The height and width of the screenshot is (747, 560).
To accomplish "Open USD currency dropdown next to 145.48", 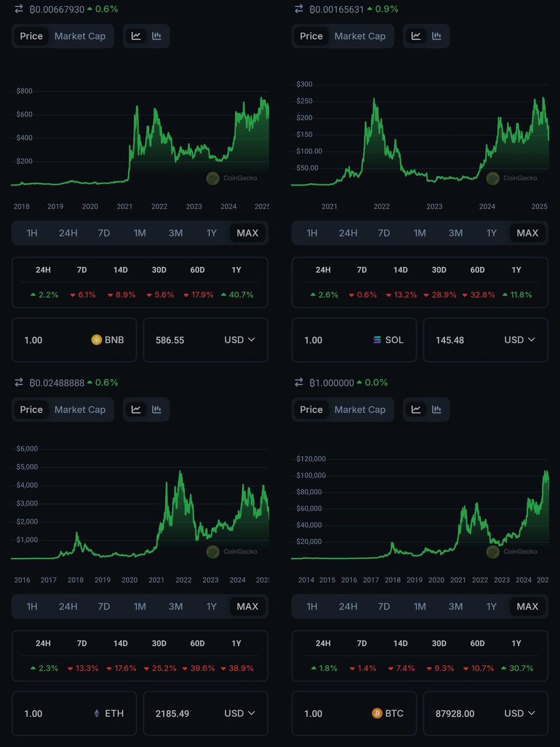I will pos(520,340).
